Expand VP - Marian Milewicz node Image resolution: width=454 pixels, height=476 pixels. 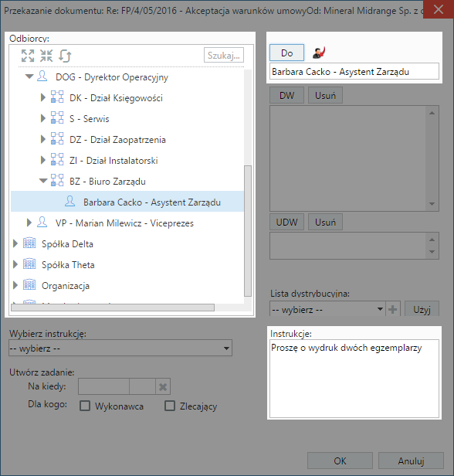point(29,223)
